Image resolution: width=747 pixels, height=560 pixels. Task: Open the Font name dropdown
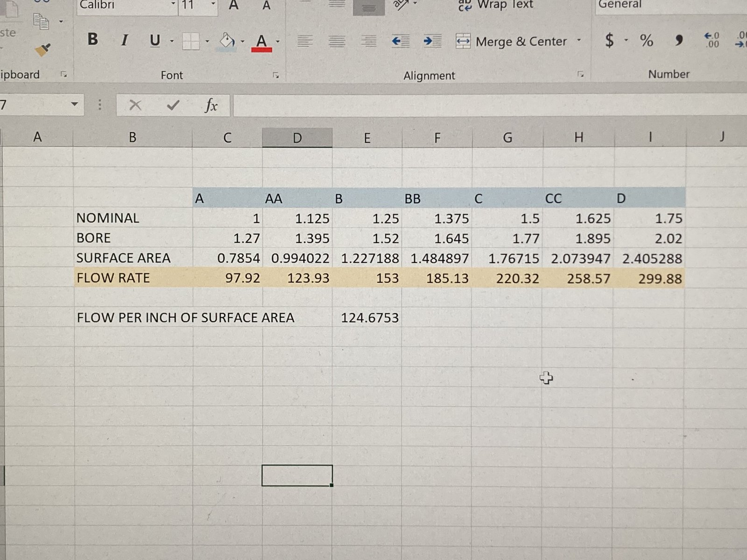(173, 5)
